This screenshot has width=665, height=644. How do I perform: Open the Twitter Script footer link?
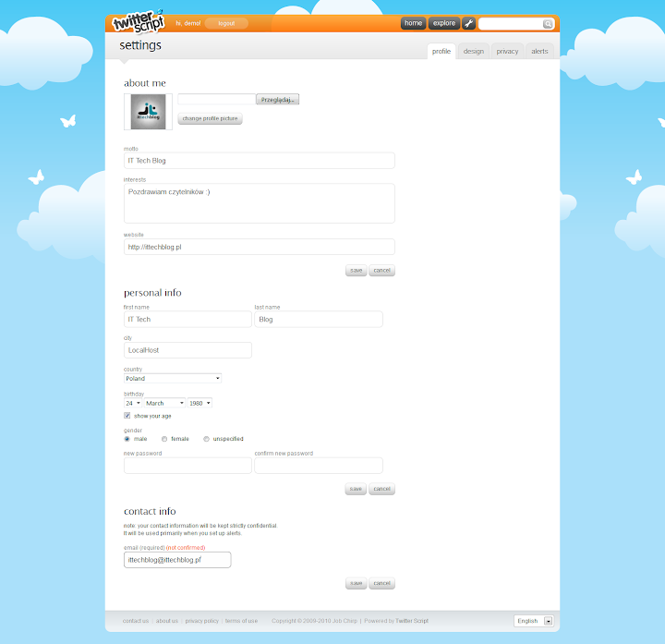[412, 621]
